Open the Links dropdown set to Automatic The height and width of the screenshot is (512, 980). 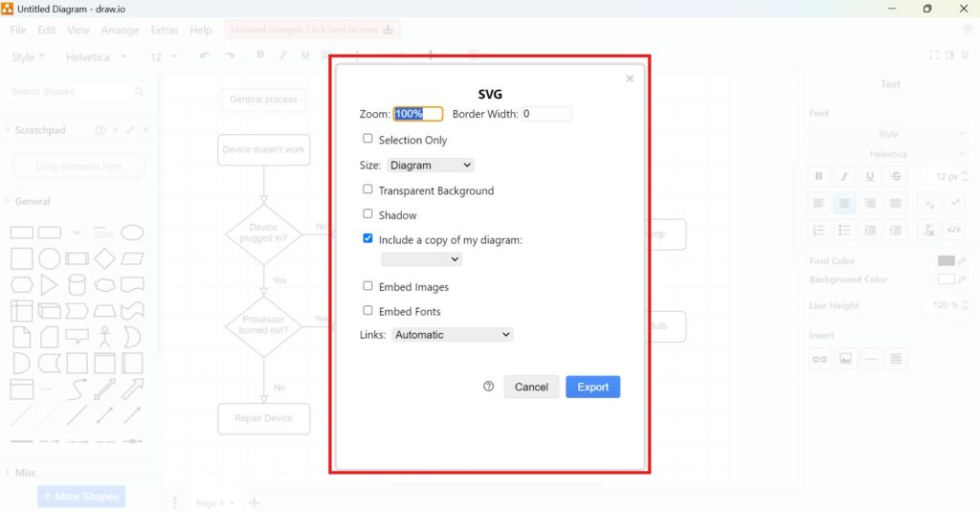(453, 335)
